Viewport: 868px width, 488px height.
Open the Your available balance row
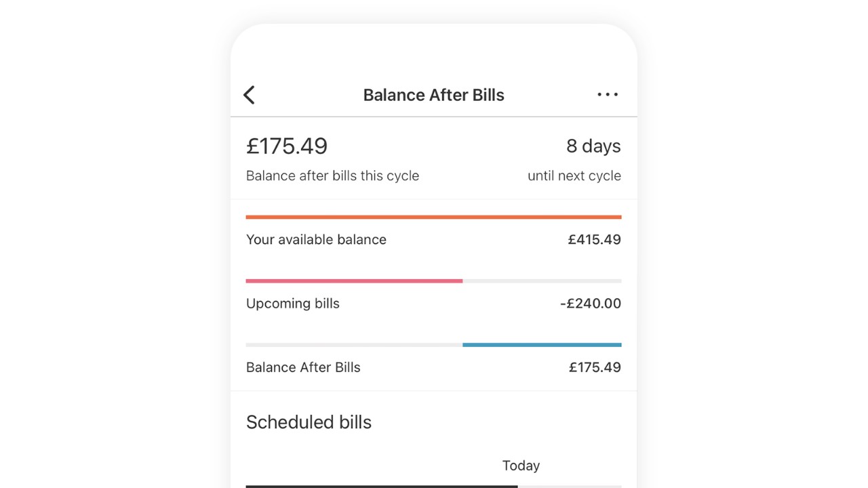point(433,239)
